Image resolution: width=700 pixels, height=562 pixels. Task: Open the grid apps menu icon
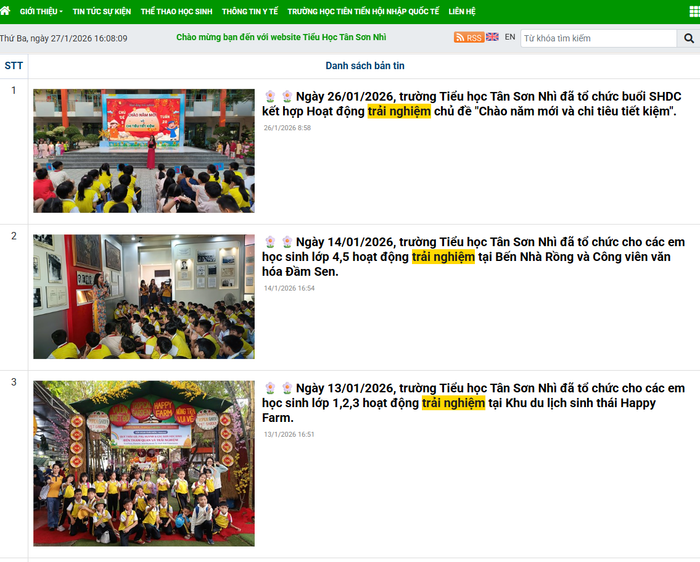(x=694, y=12)
